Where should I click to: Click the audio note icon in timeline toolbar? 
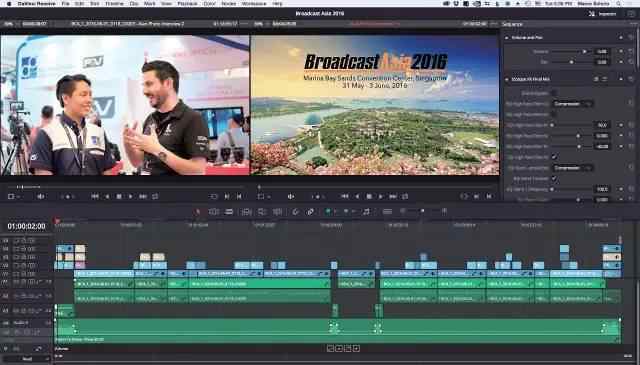click(x=367, y=211)
